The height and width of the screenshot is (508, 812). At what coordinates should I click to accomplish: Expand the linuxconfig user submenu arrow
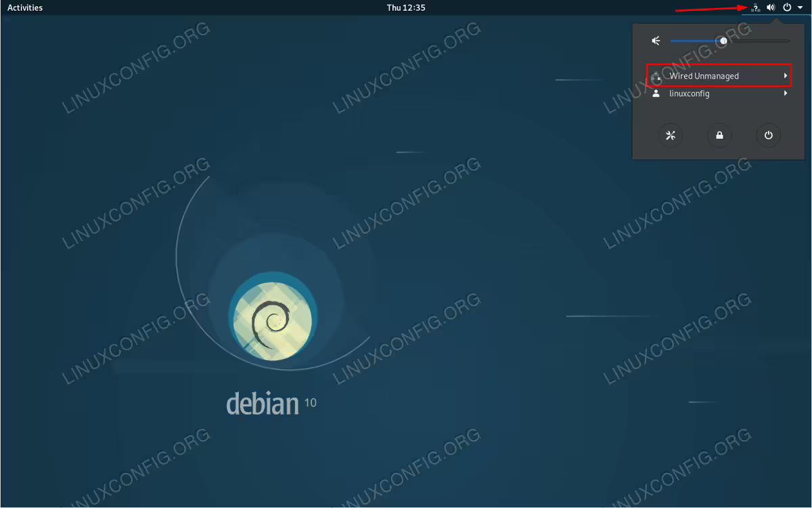coord(786,93)
